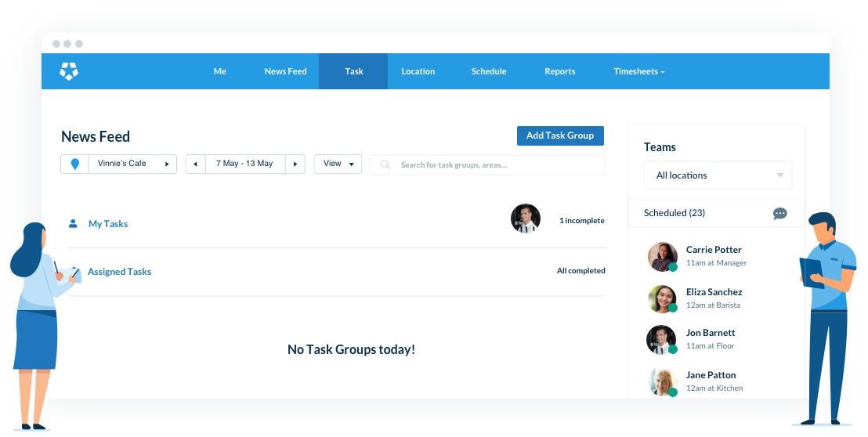Open the Reports tab
The width and height of the screenshot is (868, 437).
560,71
